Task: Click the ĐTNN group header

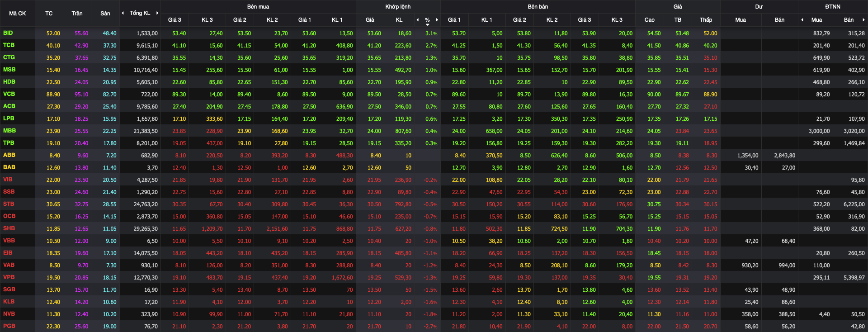Action: click(833, 7)
